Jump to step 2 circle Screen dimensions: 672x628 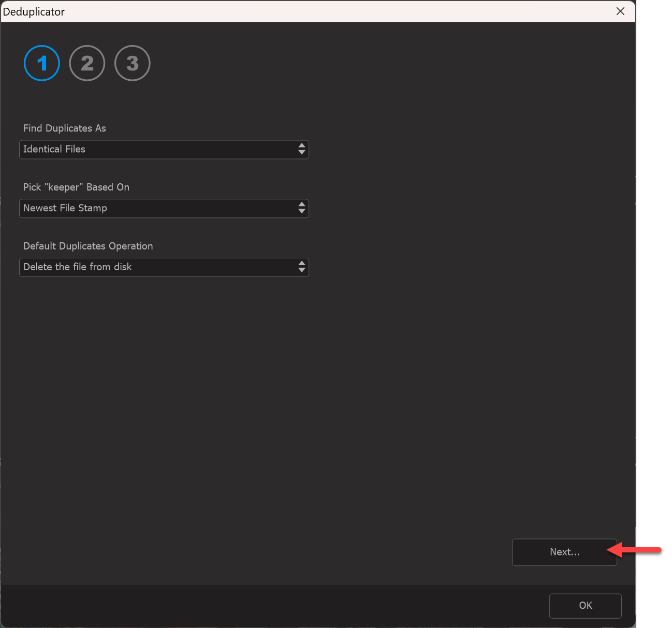pos(87,63)
